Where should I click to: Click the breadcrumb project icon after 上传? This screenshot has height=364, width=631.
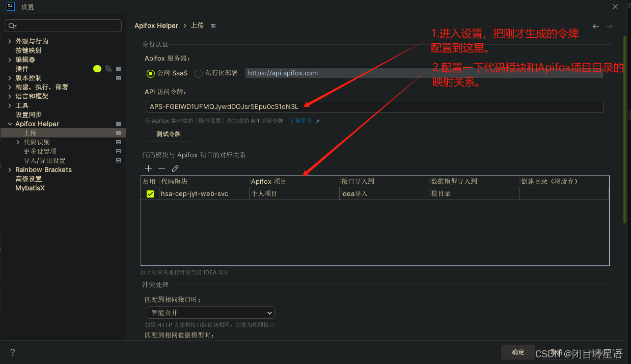(213, 26)
